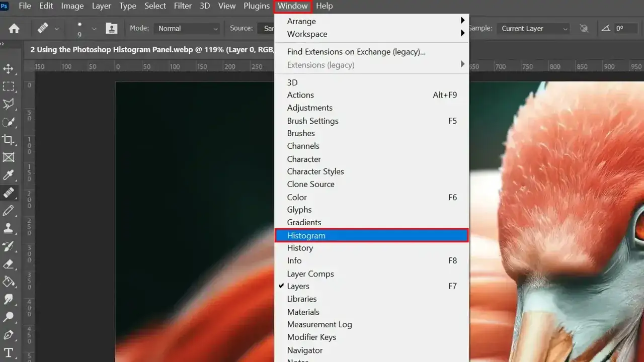Image resolution: width=644 pixels, height=362 pixels.
Task: Select the Clone Stamp tool in toolbox
Action: click(9, 228)
